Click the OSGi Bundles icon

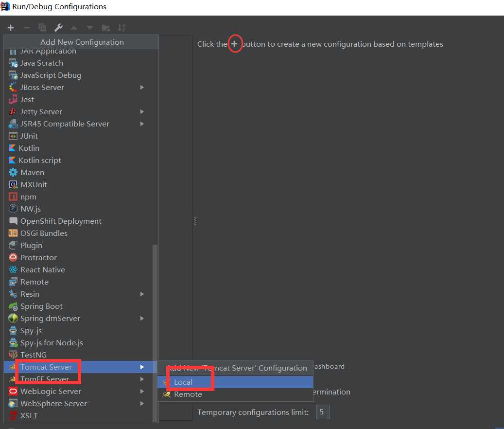pyautogui.click(x=13, y=233)
